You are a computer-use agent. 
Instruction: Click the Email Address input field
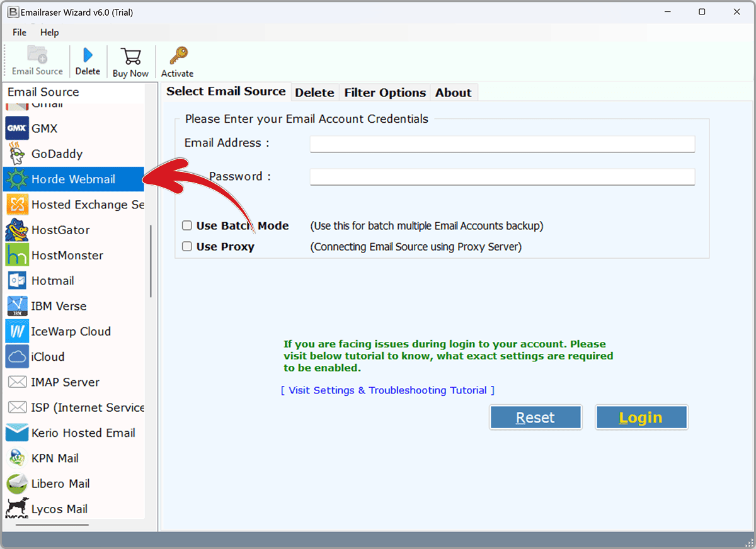(502, 144)
